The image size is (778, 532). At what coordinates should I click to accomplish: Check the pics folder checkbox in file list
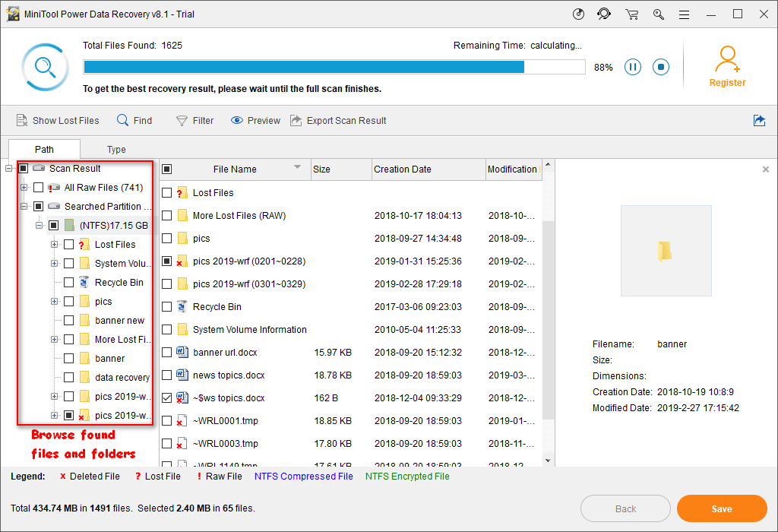tap(167, 238)
